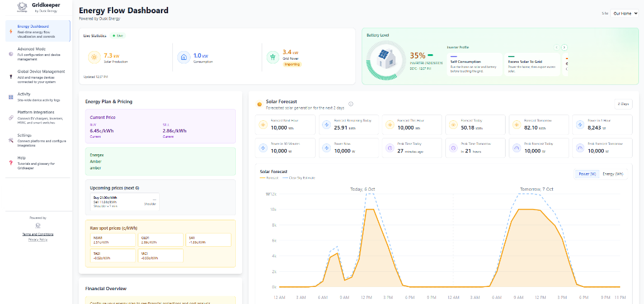
Task: Click the Importing status badge
Action: pyautogui.click(x=292, y=64)
